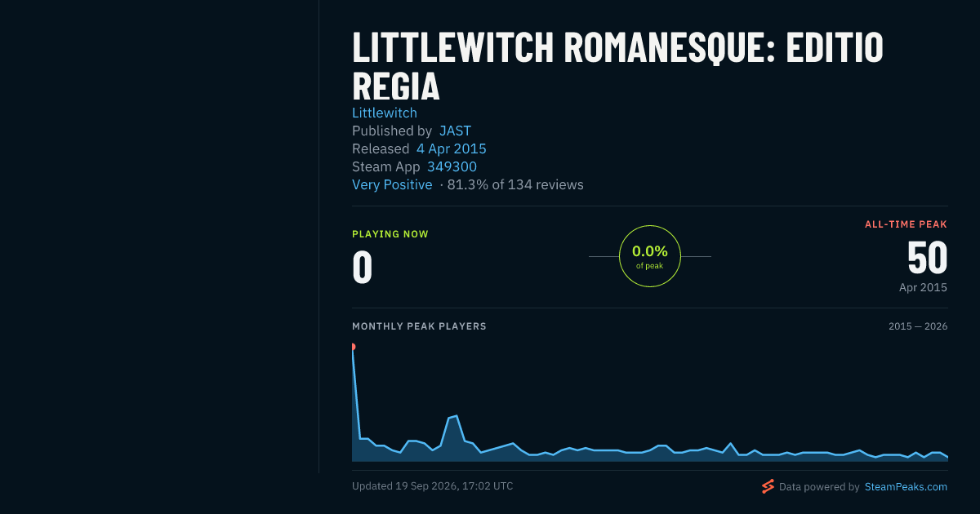This screenshot has width=980, height=514.
Task: Click the Playing Now label
Action: coord(390,234)
